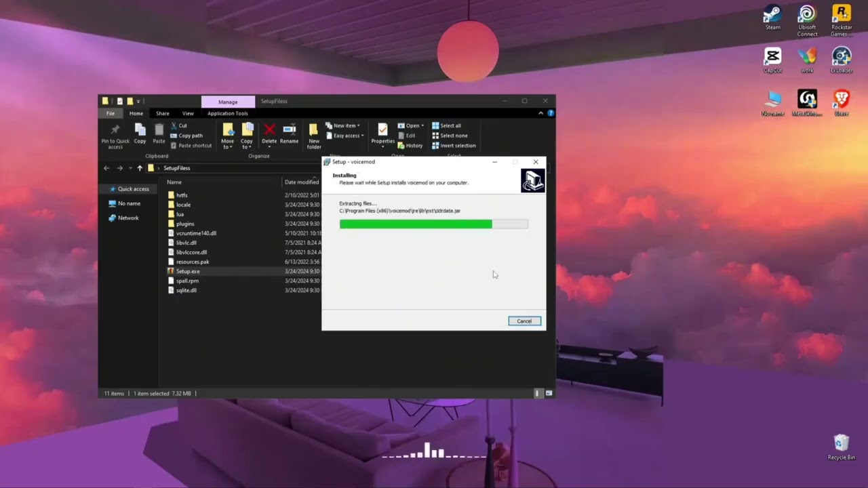Expand the Move to dropdown
This screenshot has width=868, height=488.
(227, 136)
